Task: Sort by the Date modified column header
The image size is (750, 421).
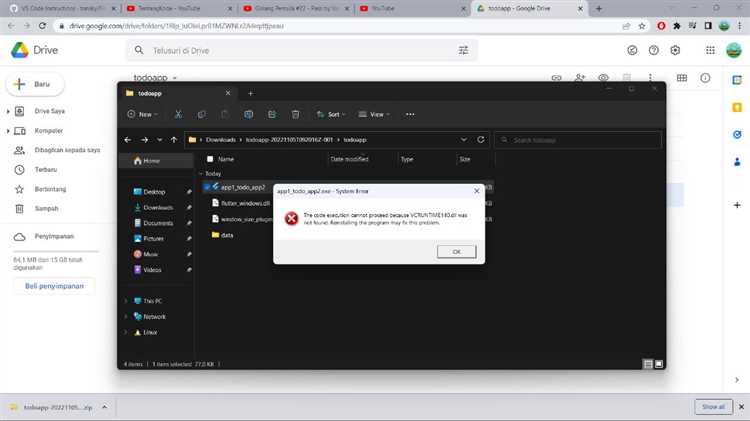Action: [x=349, y=159]
